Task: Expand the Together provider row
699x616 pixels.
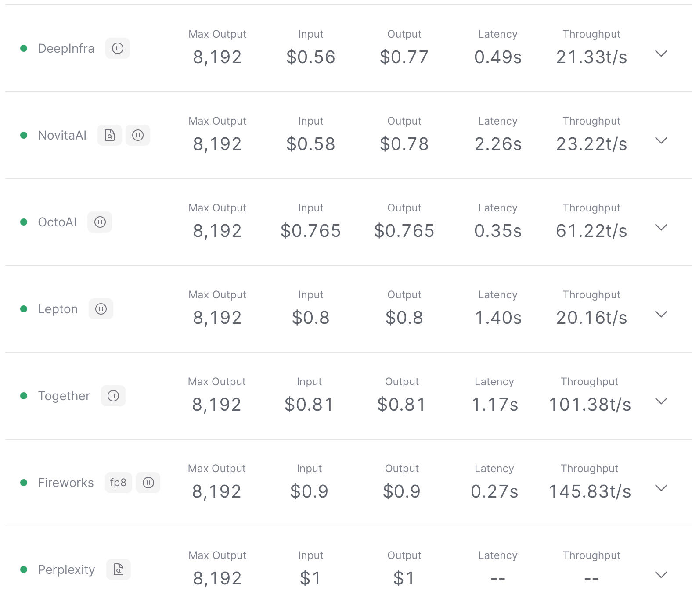Action: [x=661, y=401]
